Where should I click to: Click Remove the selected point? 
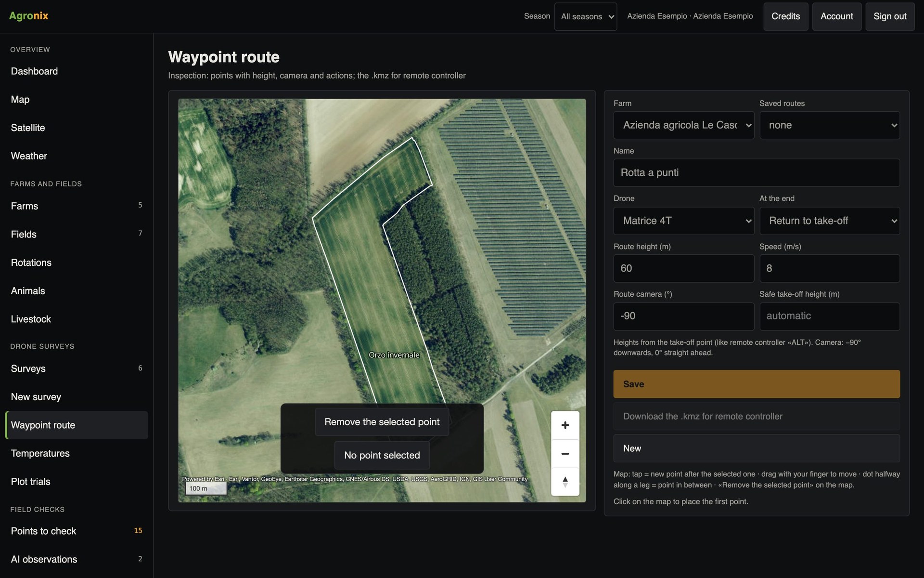[x=382, y=422]
